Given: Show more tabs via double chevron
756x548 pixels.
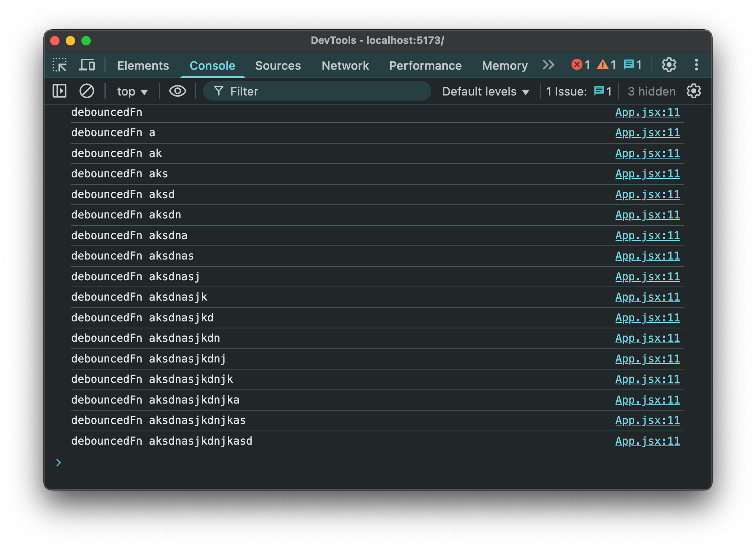Looking at the screenshot, I should 548,65.
